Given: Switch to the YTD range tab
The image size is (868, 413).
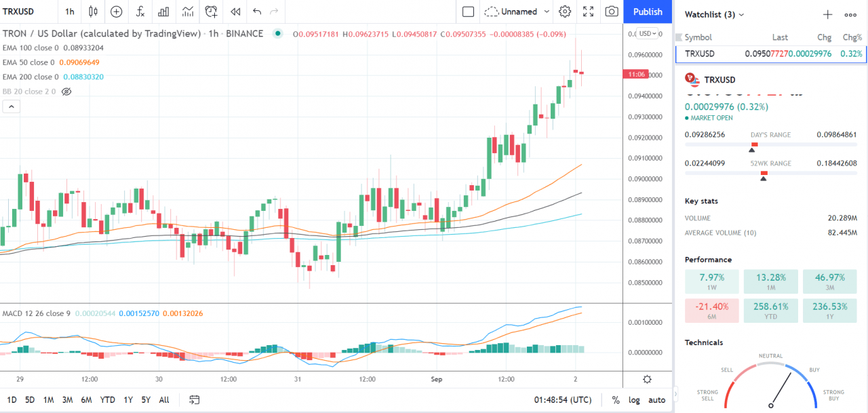Looking at the screenshot, I should pos(107,400).
